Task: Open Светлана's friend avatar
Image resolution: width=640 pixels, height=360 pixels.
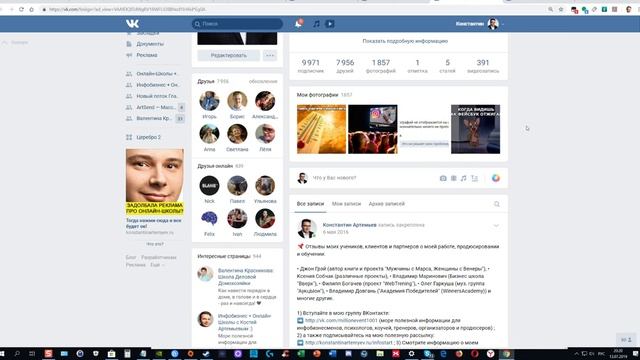Action: coord(237,134)
